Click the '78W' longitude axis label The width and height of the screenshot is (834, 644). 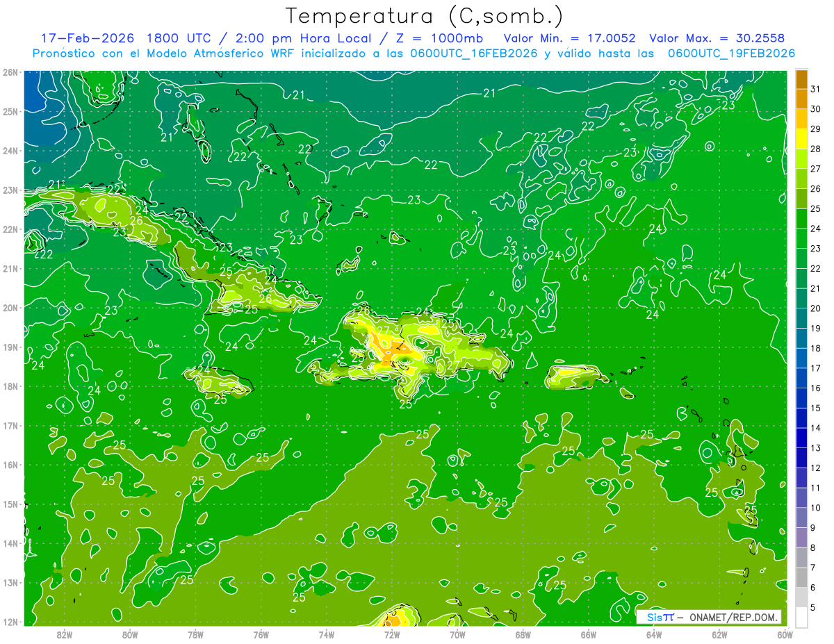(x=195, y=634)
